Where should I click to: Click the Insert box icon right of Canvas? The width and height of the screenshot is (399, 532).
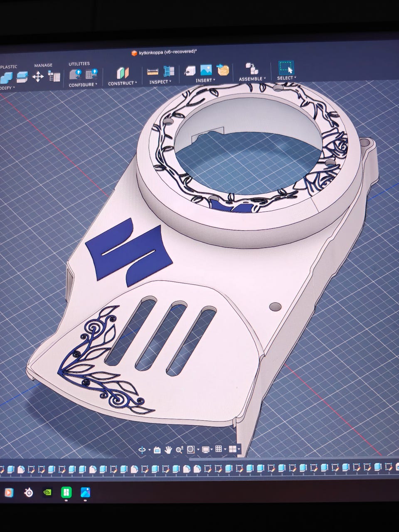coord(223,69)
